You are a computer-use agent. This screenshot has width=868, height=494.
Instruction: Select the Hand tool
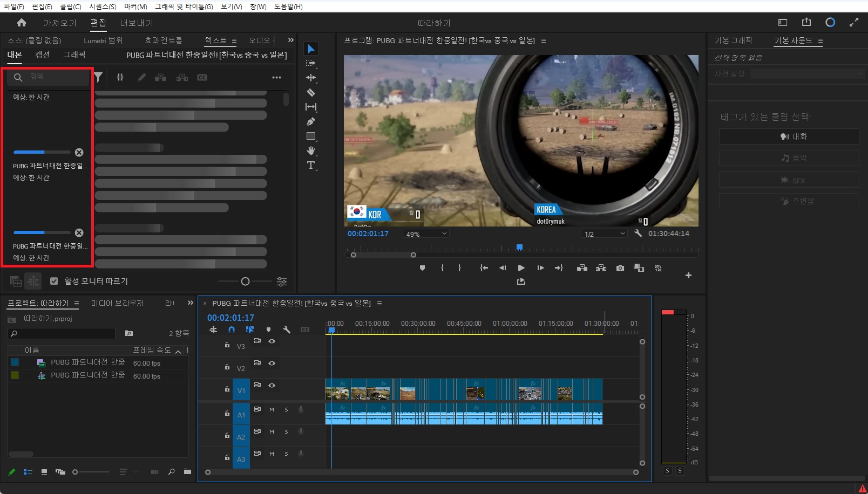pos(311,150)
